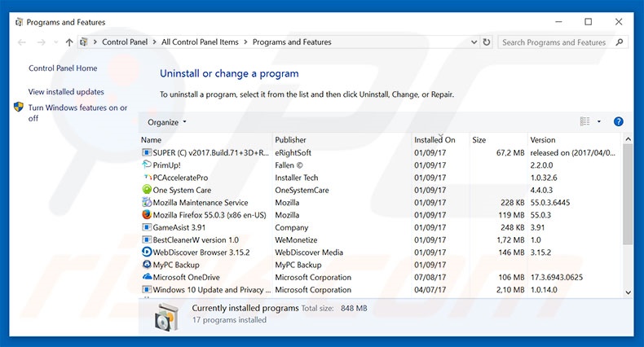Viewport: 644px width, 347px height.
Task: Open the Help question mark icon
Action: pos(618,122)
